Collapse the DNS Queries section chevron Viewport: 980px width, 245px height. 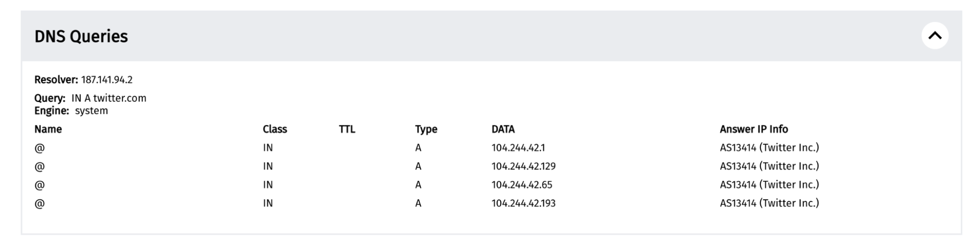934,36
